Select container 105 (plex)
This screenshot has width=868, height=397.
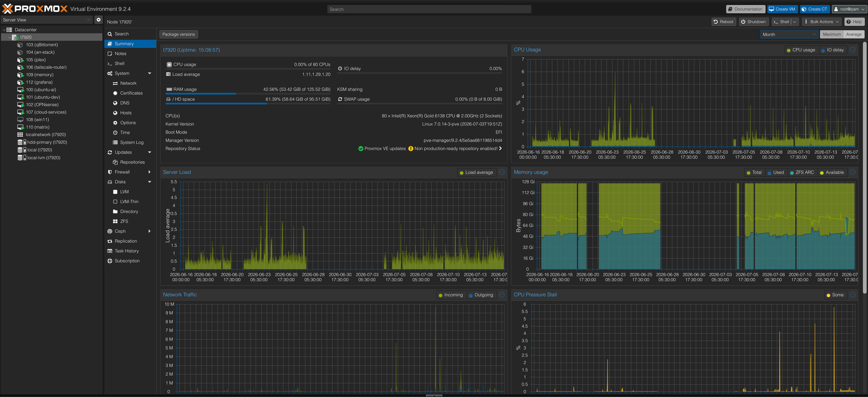(x=36, y=60)
